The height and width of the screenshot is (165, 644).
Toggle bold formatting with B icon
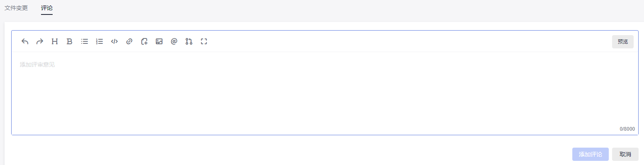coord(70,41)
